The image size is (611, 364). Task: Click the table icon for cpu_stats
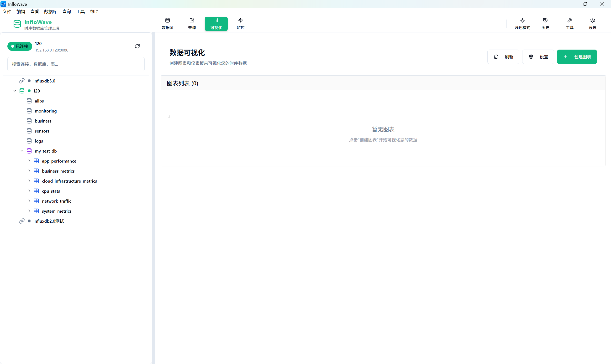point(36,191)
